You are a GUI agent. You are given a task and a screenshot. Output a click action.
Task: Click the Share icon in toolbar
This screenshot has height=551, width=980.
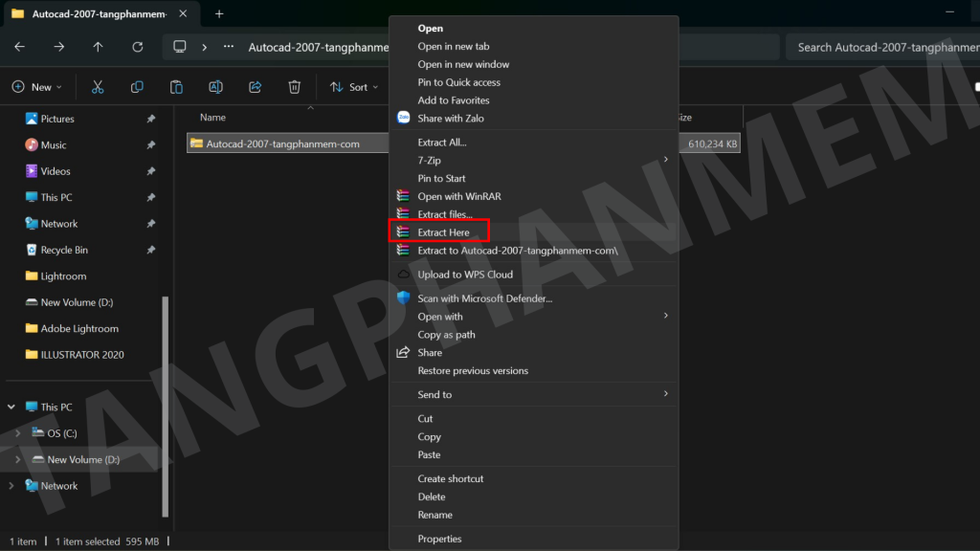256,87
